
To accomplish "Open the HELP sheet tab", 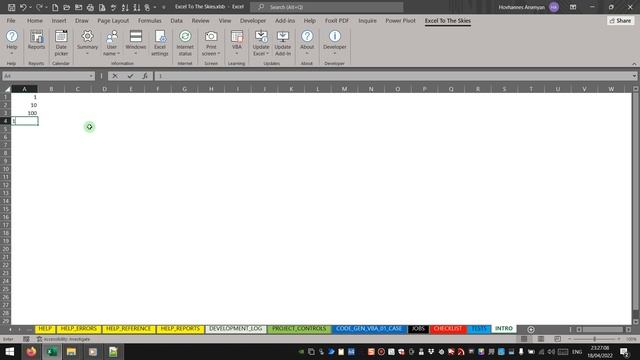I will coord(45,329).
